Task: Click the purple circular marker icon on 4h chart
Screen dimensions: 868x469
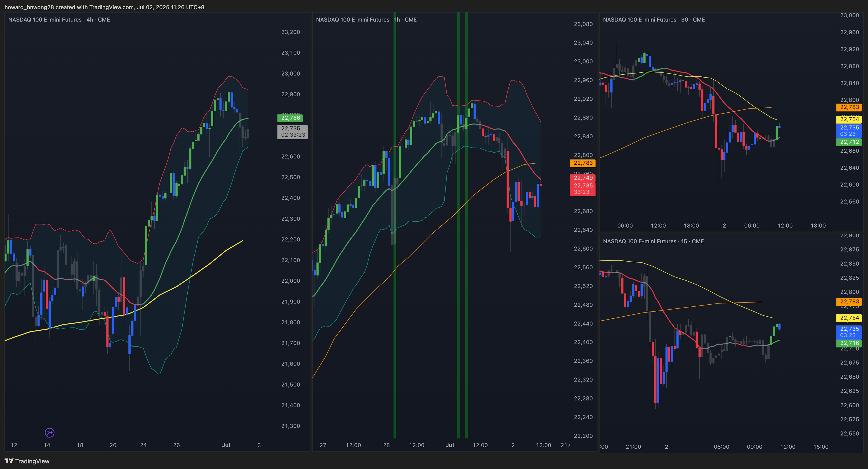Action: 50,433
